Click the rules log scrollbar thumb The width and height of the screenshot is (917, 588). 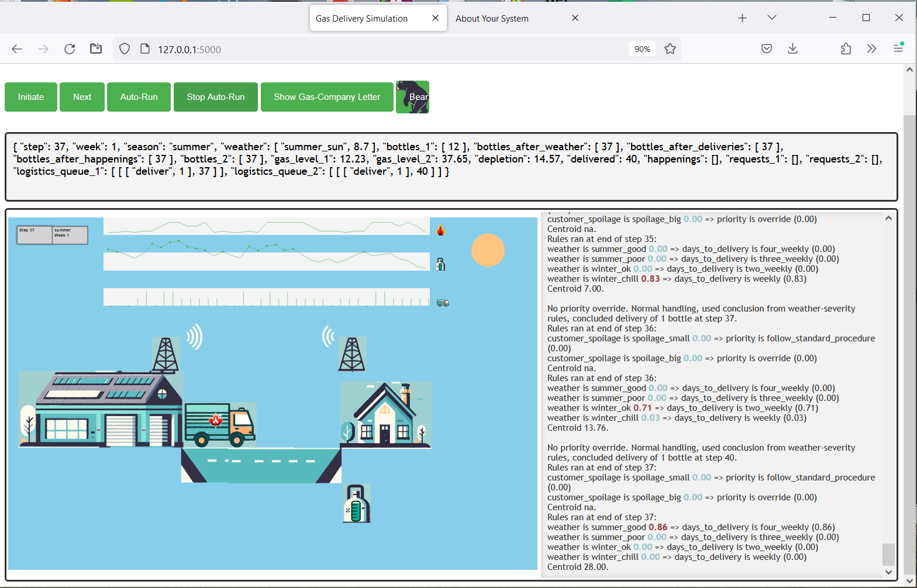click(x=888, y=554)
